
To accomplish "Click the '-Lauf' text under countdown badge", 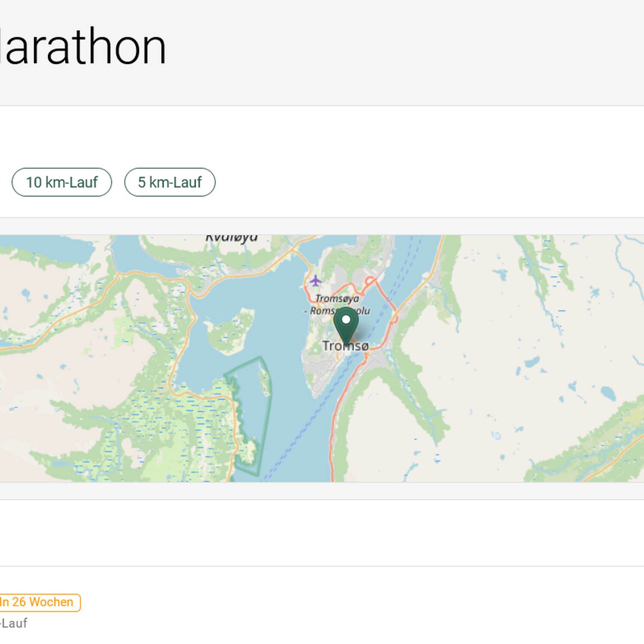I will pyautogui.click(x=14, y=623).
